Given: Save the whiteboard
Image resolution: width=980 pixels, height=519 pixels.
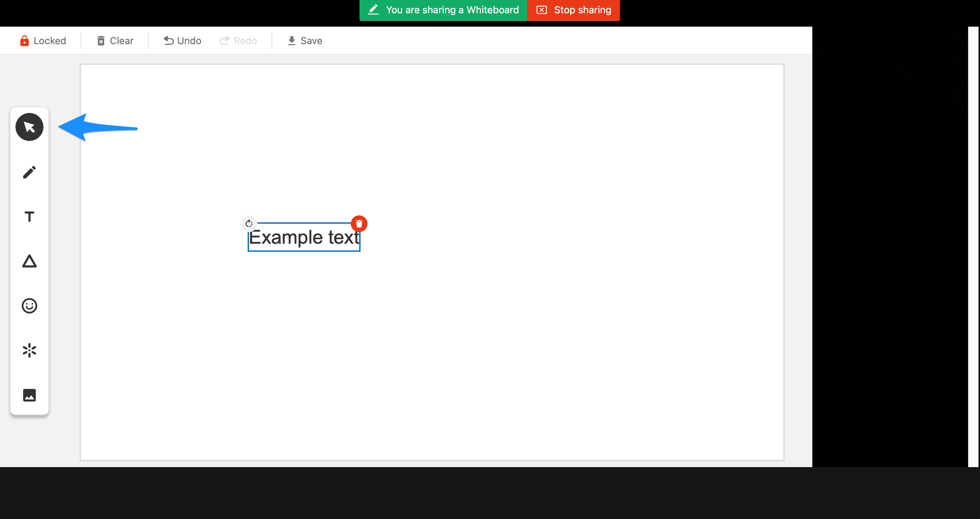Looking at the screenshot, I should click(304, 40).
